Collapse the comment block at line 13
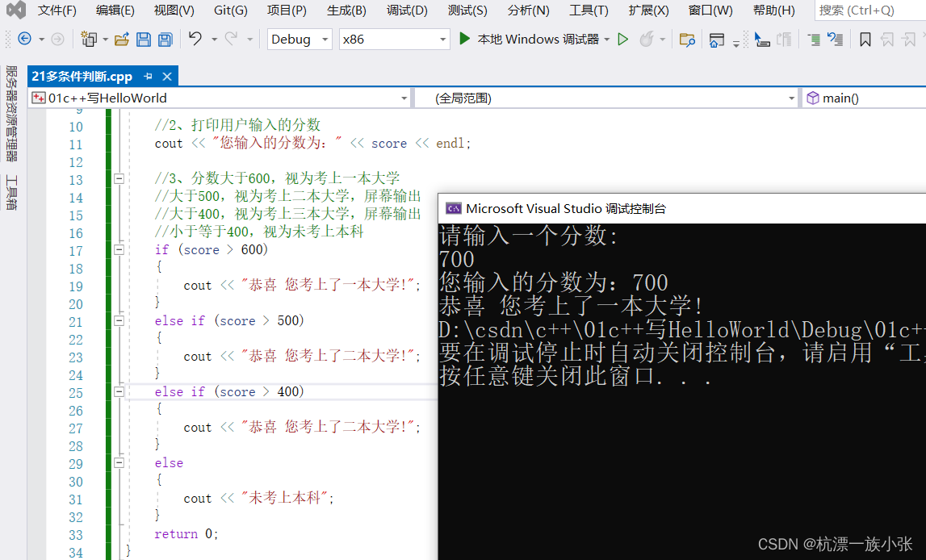Viewport: 926px width, 560px height. coord(119,178)
